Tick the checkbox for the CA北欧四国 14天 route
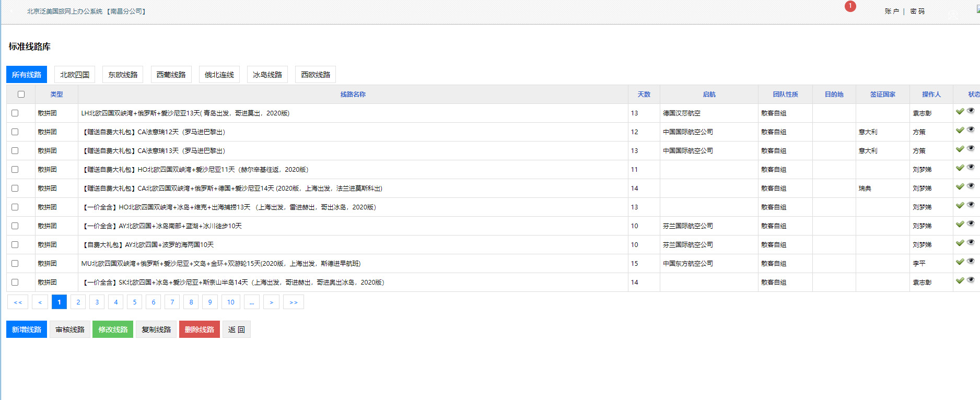 click(x=15, y=189)
